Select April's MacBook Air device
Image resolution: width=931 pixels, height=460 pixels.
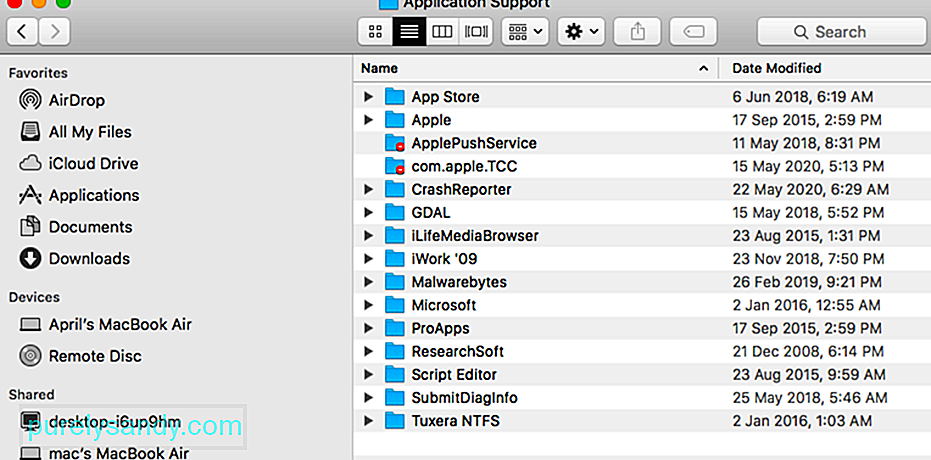tap(105, 325)
